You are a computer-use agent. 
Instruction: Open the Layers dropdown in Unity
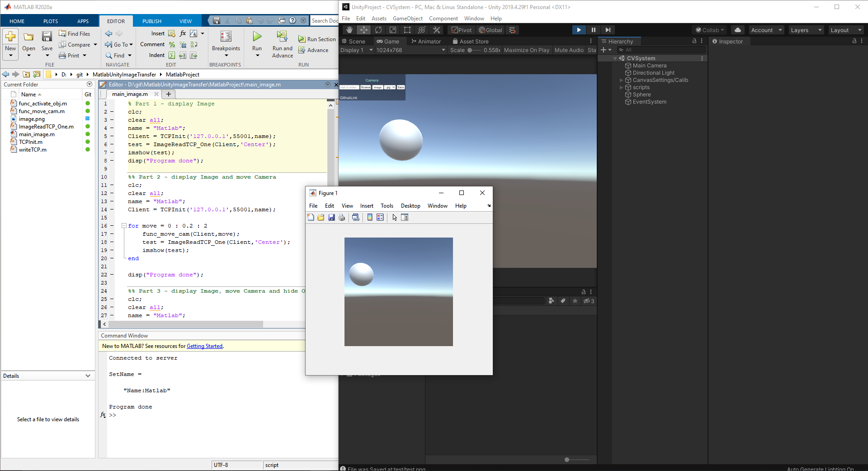click(806, 29)
